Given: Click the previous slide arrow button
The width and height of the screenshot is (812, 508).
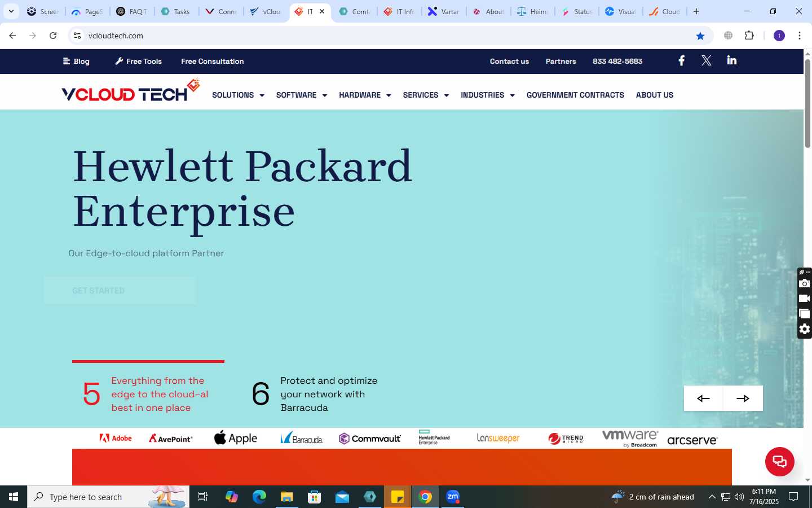Looking at the screenshot, I should click(x=703, y=398).
